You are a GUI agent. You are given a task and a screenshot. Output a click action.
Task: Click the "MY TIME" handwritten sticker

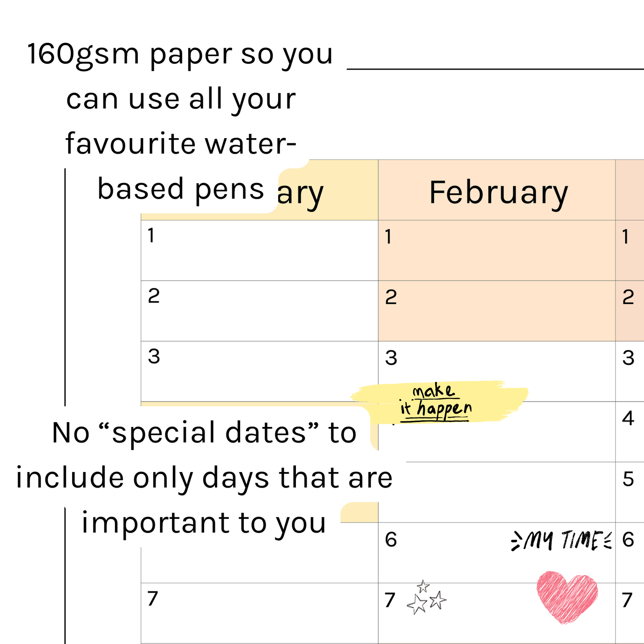click(x=562, y=541)
